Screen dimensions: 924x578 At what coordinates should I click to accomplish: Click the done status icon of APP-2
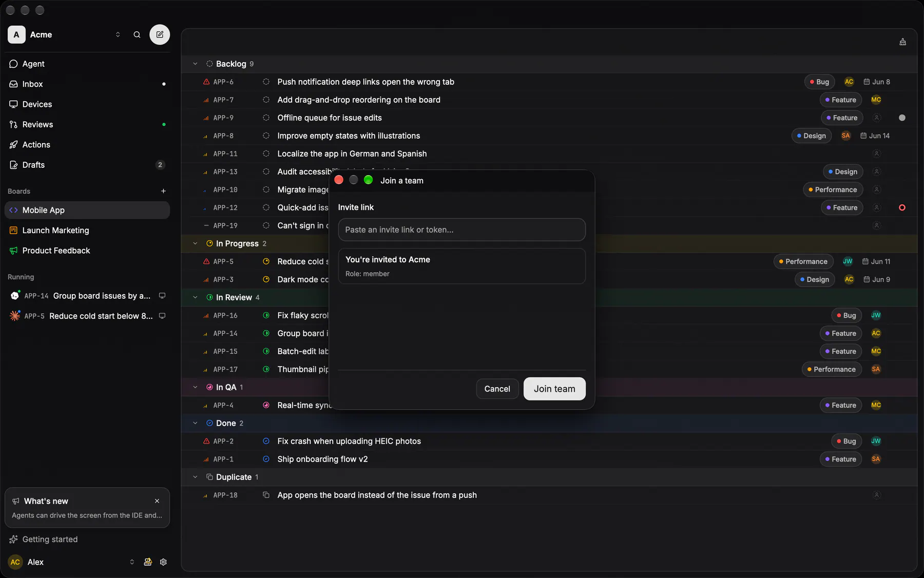point(266,441)
